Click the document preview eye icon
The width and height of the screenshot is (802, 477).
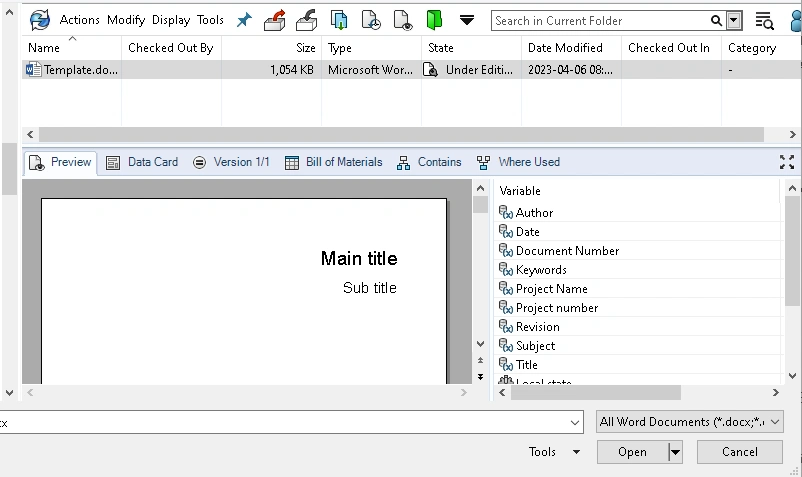[x=403, y=20]
